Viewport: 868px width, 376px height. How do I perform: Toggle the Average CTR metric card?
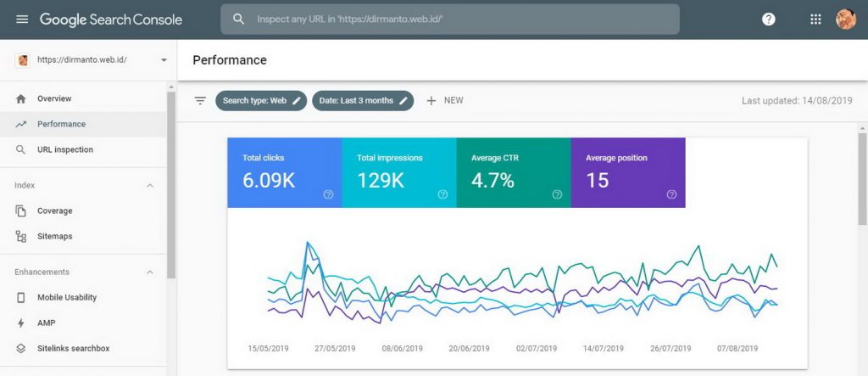click(x=514, y=172)
